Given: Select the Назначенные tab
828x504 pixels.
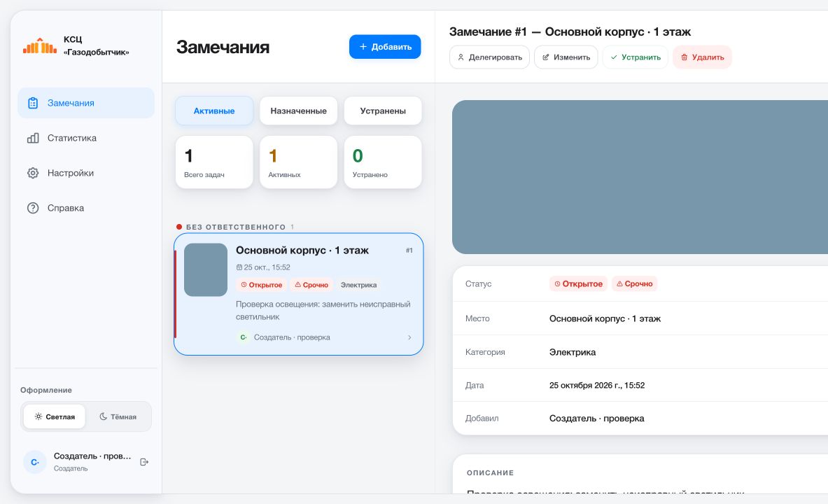Looking at the screenshot, I should click(x=298, y=111).
